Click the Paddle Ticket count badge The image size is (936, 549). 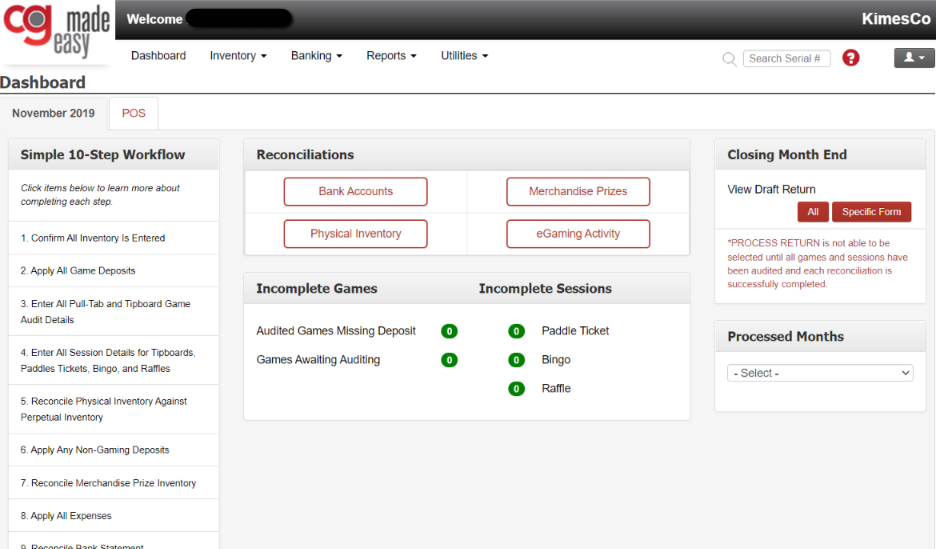click(516, 331)
